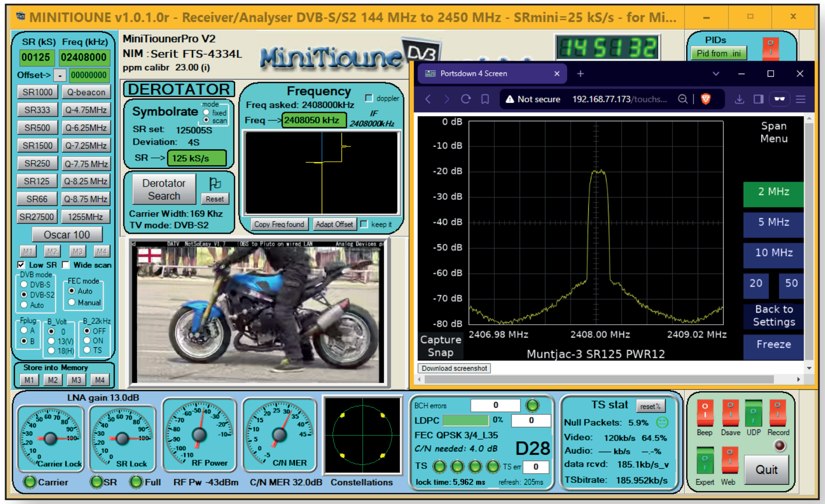
Task: Click the browser horizontal scrollbar
Action: pos(598,379)
